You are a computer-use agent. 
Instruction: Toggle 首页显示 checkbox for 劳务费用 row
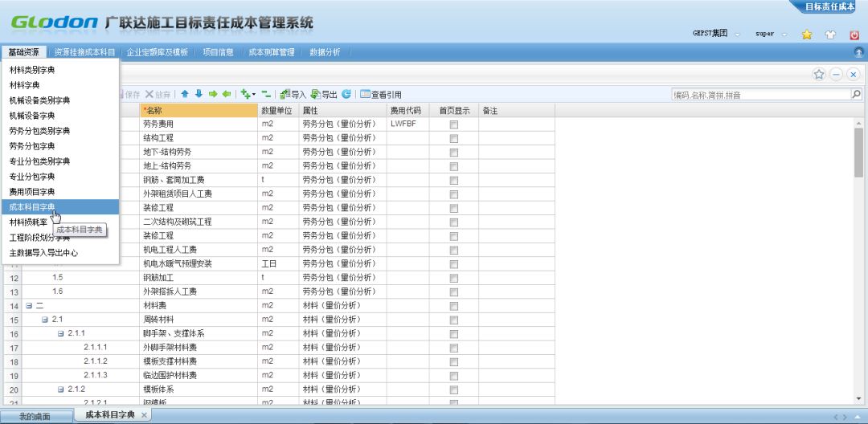click(x=454, y=124)
